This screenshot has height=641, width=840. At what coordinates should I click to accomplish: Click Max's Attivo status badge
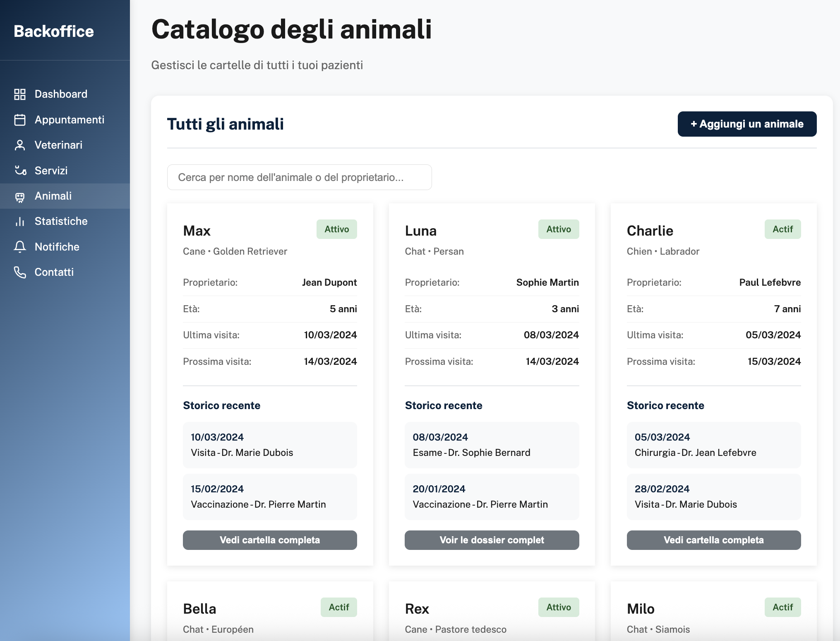click(x=337, y=229)
